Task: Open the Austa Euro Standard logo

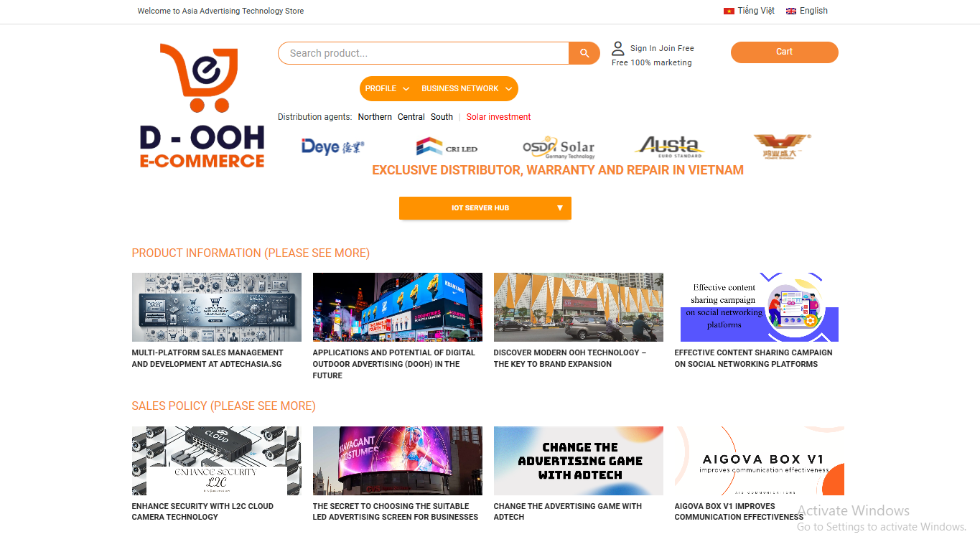Action: (670, 147)
